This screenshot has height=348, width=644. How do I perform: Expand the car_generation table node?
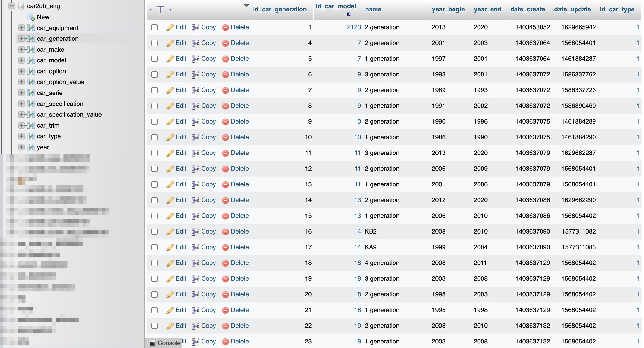coord(21,39)
